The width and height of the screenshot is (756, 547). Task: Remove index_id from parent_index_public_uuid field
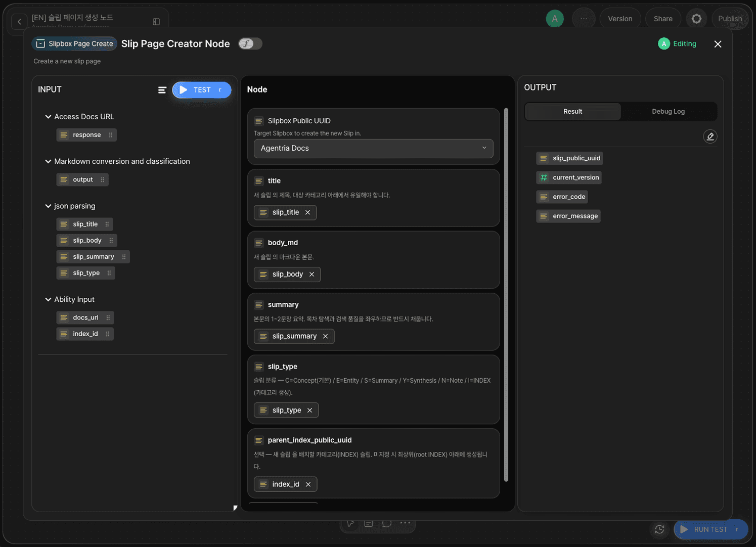pyautogui.click(x=308, y=484)
